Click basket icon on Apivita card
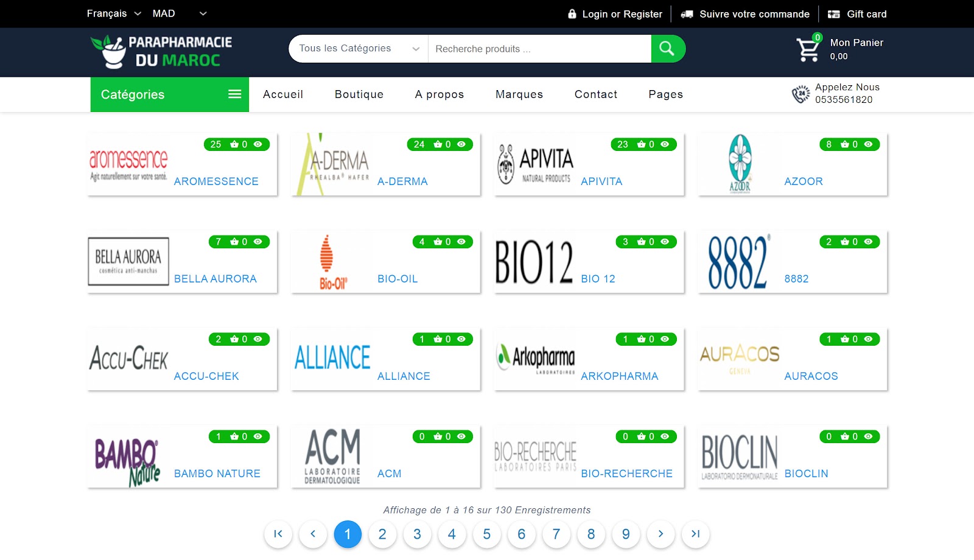Viewport: 974px width, 560px height. tap(641, 144)
